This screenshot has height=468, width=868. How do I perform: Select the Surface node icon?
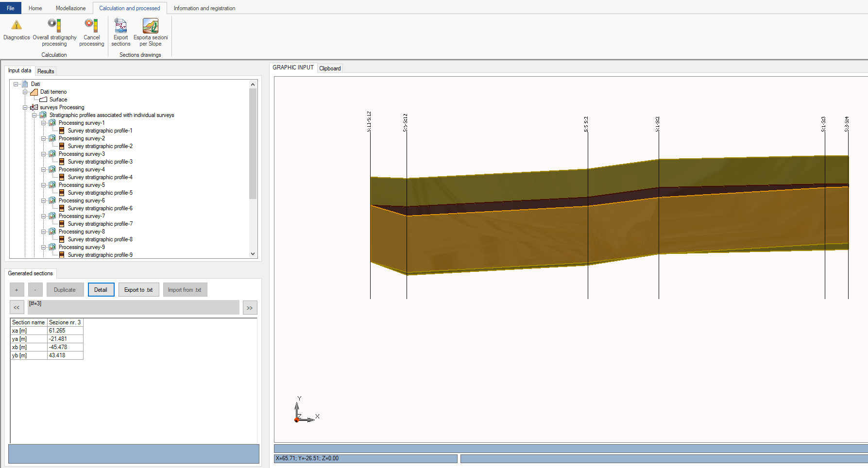(x=43, y=100)
